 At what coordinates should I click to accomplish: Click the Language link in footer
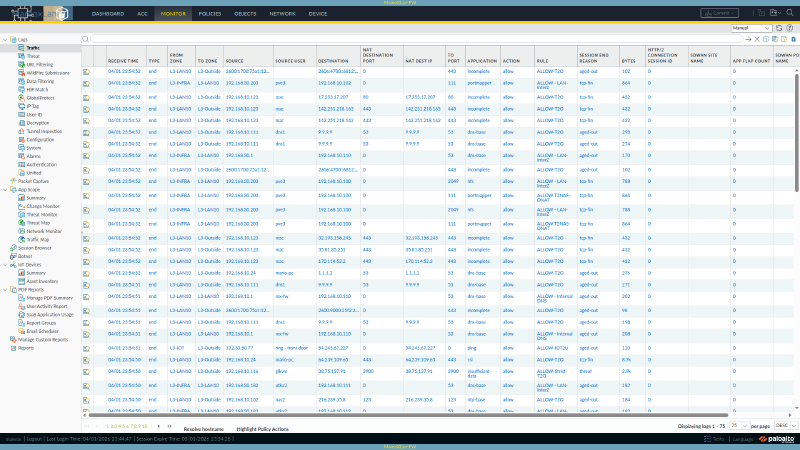743,439
